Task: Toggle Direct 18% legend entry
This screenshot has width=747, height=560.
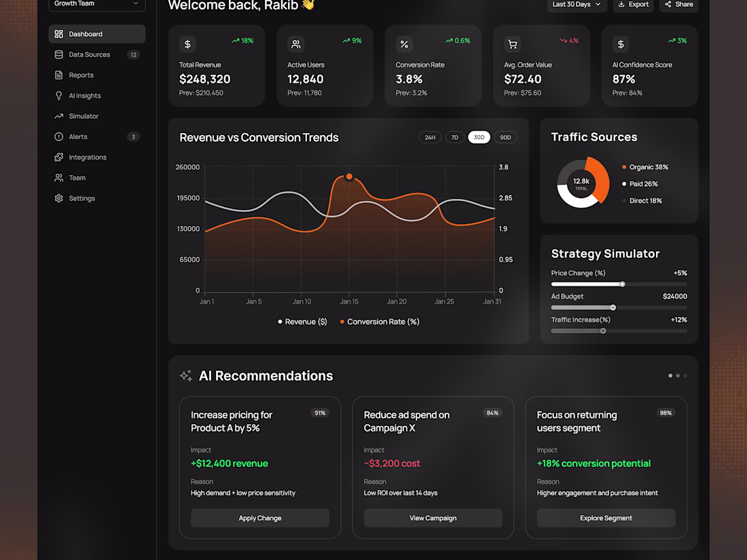Action: coord(642,201)
